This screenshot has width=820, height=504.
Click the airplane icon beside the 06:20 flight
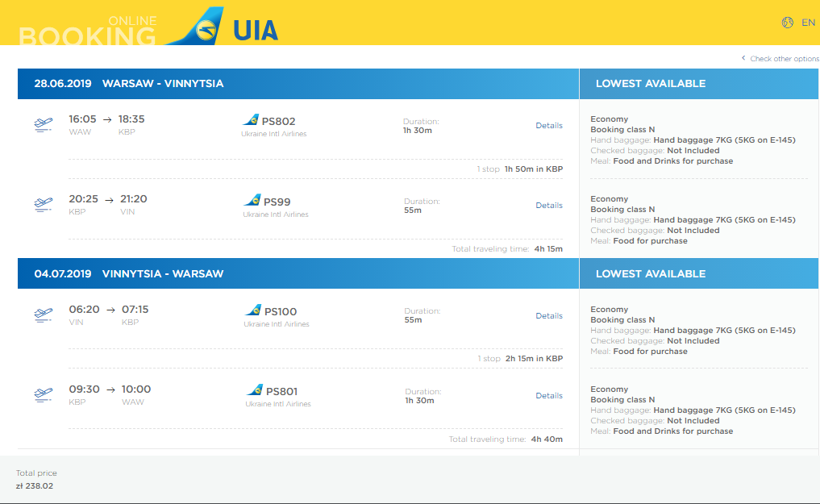point(44,314)
